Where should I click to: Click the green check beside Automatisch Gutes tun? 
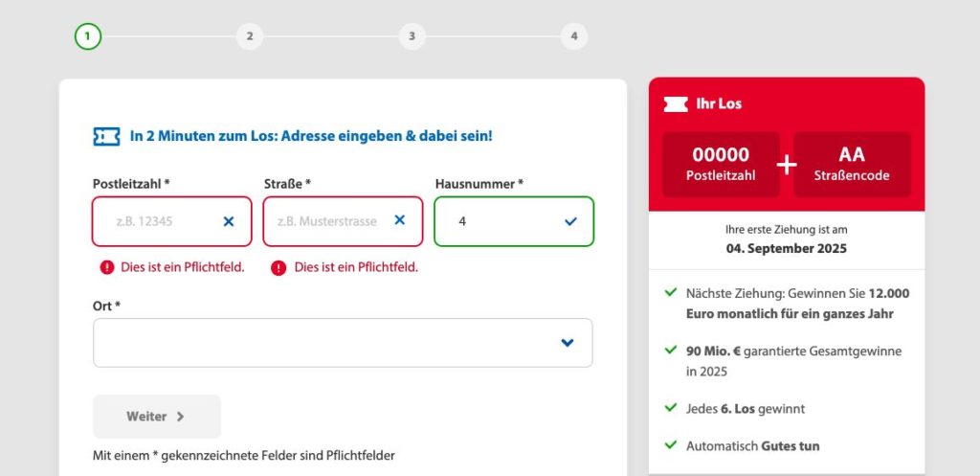(671, 444)
